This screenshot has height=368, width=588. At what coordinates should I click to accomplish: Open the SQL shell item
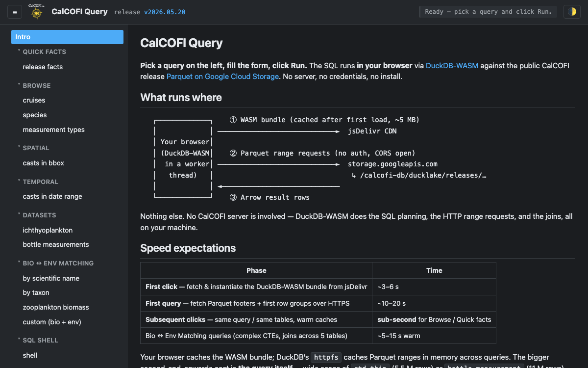click(30, 355)
